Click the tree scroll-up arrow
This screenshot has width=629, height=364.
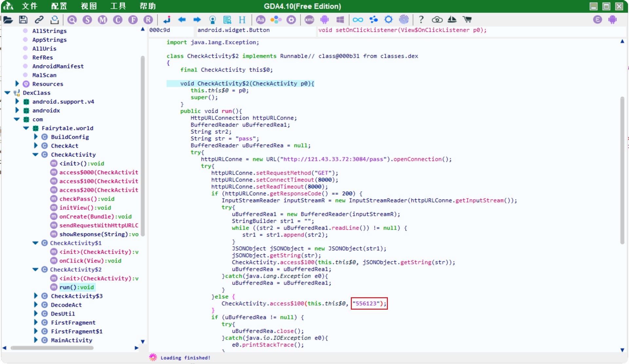143,29
